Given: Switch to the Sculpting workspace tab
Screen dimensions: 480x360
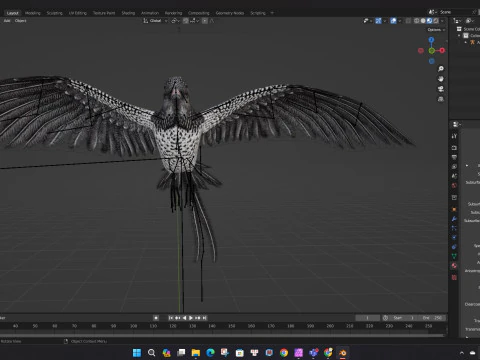Looking at the screenshot, I should pos(54,13).
